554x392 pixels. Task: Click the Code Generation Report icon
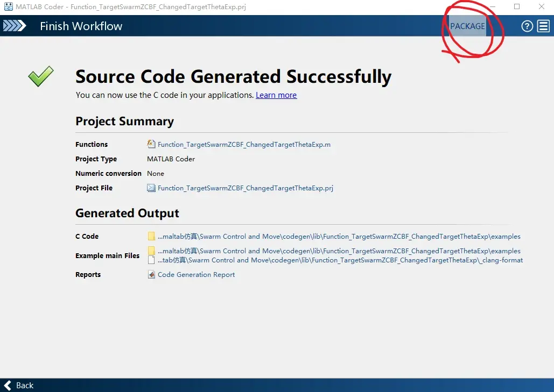[151, 274]
